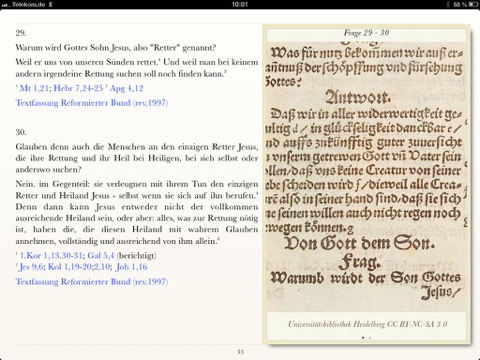Tap the page number 33 at bottom
480x360 pixels.
240,352
